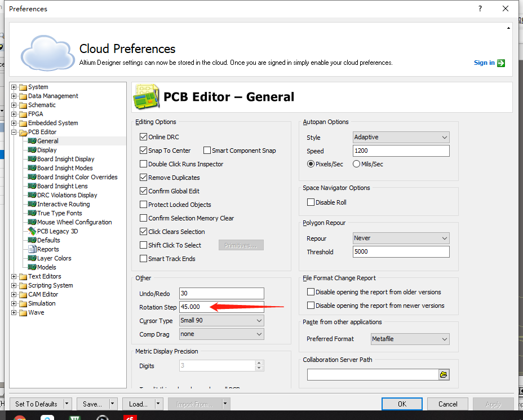523x420 pixels.
Task: Click the Interactive Routing page icon
Action: [32, 204]
